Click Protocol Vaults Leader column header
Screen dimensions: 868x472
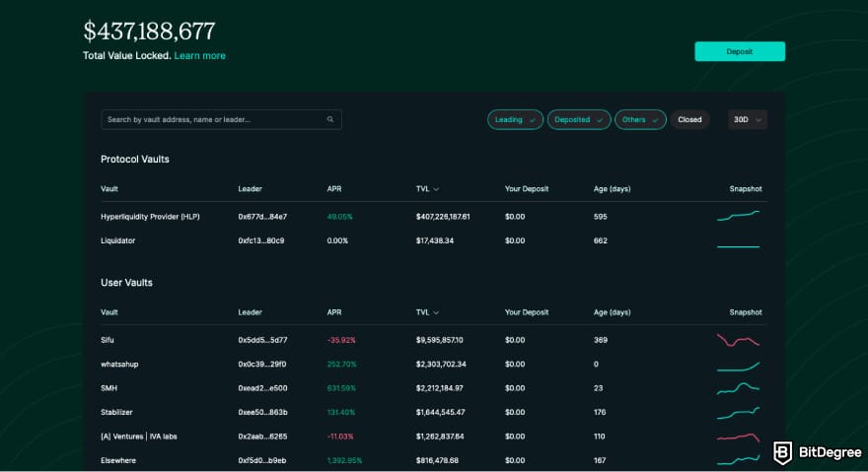click(x=251, y=188)
